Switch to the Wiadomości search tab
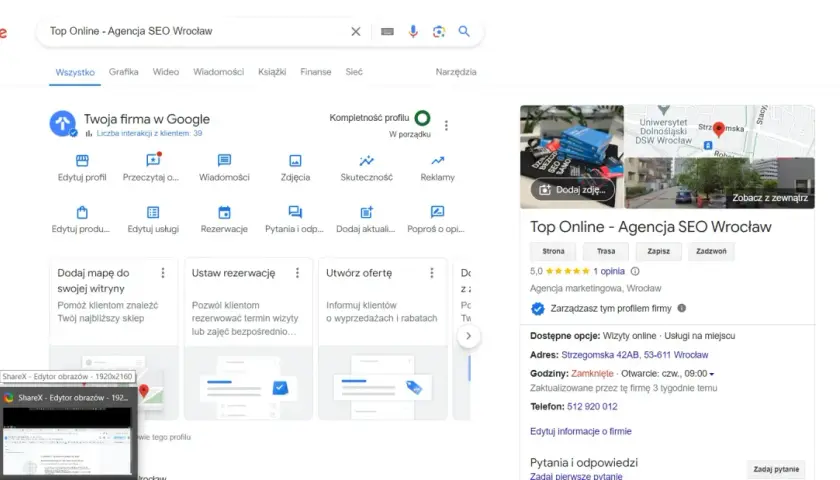 pyautogui.click(x=219, y=72)
